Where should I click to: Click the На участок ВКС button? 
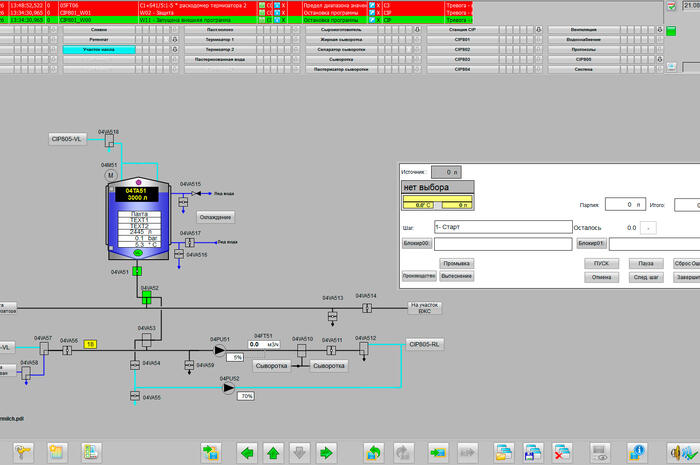pos(425,308)
